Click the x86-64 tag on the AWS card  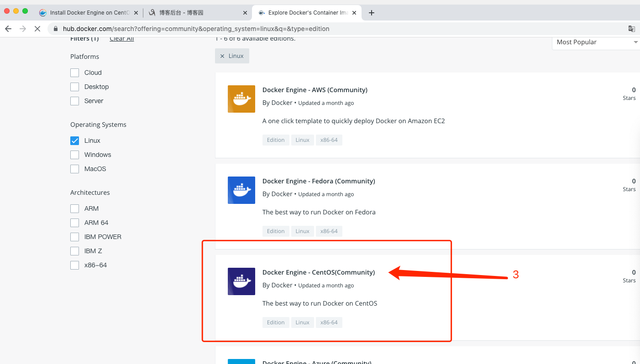click(329, 140)
